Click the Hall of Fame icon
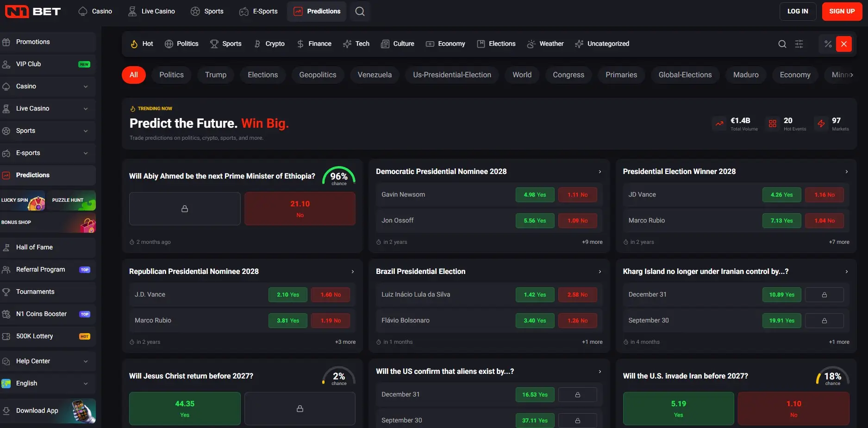Image resolution: width=868 pixels, height=428 pixels. click(6, 248)
